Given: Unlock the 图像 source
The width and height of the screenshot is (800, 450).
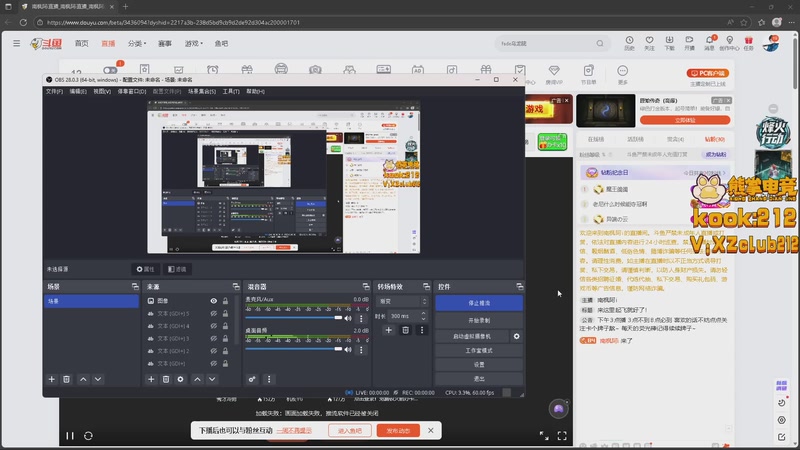Looking at the screenshot, I should [x=225, y=301].
